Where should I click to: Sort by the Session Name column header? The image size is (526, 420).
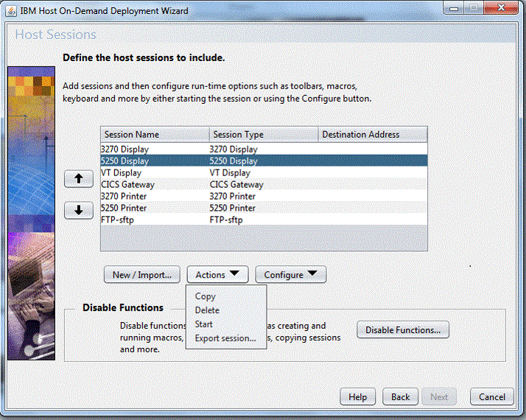(155, 135)
